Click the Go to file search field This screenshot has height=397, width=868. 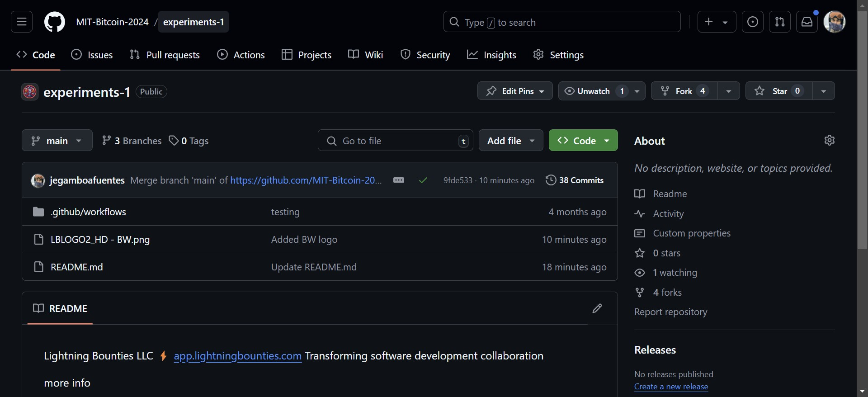click(396, 141)
